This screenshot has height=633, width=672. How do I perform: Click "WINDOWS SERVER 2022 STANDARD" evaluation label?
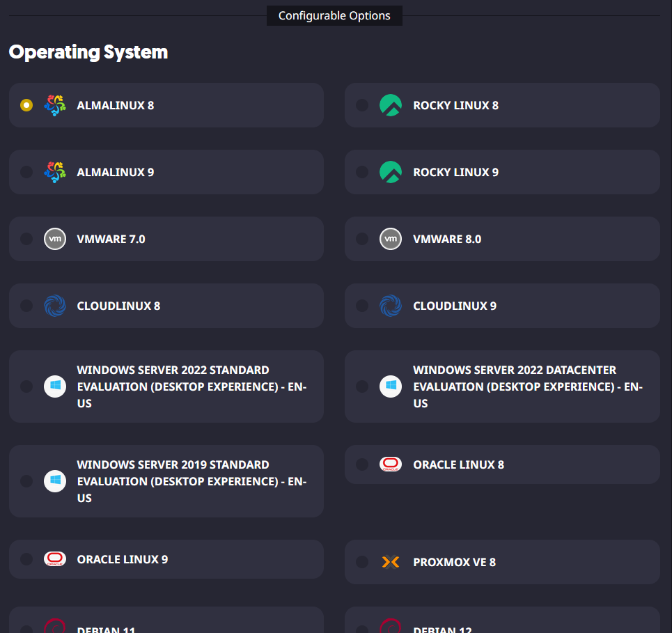(x=192, y=386)
